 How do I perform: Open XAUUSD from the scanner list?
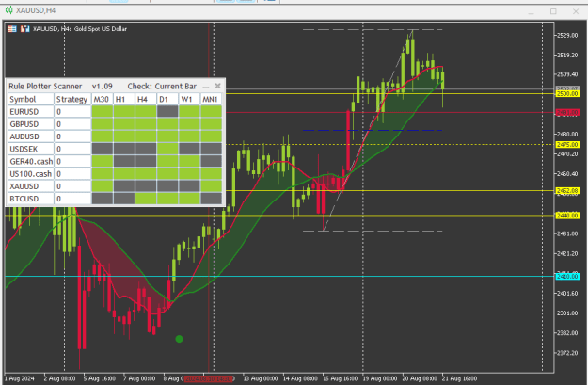(x=31, y=186)
